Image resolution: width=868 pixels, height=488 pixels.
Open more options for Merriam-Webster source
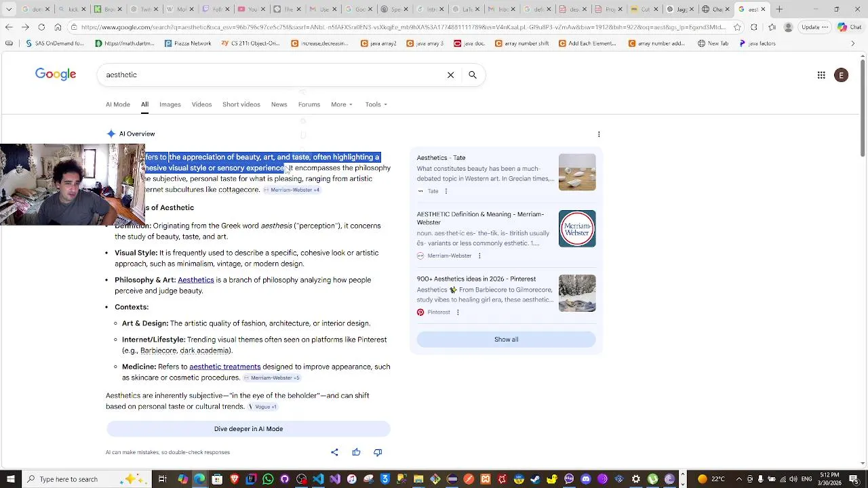click(479, 256)
